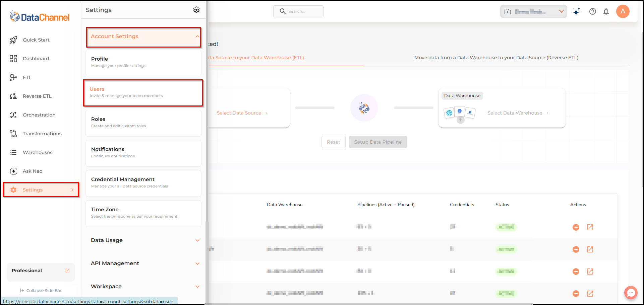644x305 pixels.
Task: Click the Actions column header
Action: coord(578,205)
